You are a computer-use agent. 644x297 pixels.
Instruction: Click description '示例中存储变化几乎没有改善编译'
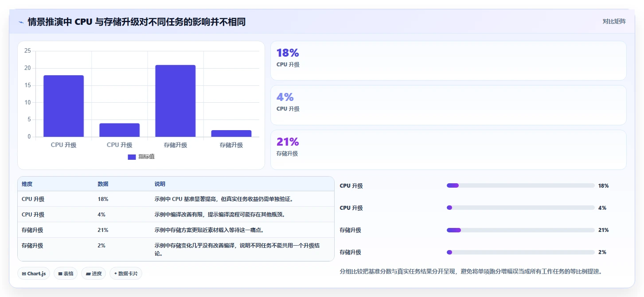(237, 250)
